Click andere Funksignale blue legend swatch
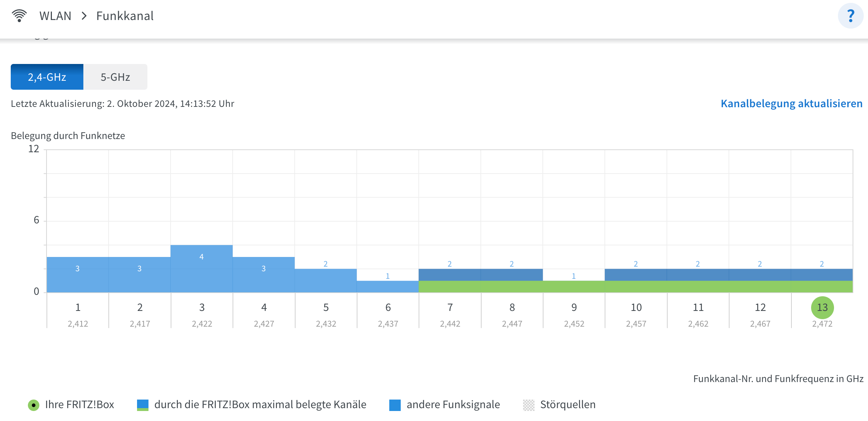868x421 pixels. [395, 405]
